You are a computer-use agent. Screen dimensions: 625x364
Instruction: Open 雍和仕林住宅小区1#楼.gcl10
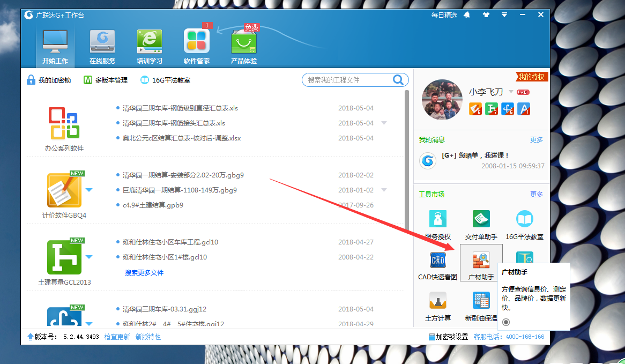(x=165, y=257)
